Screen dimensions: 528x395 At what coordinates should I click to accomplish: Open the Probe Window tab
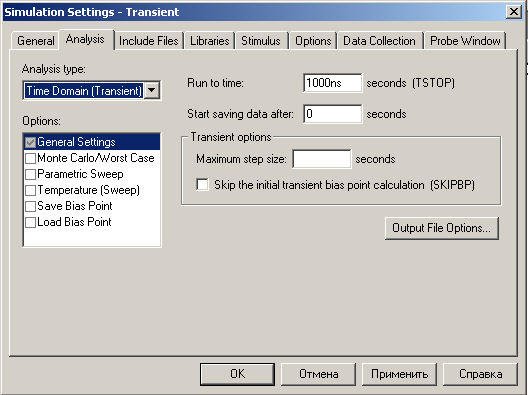465,41
